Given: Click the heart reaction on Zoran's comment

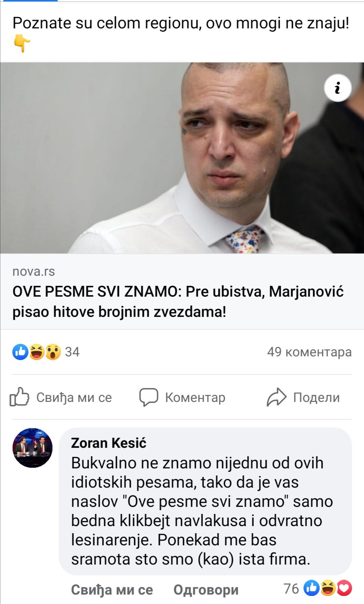Looking at the screenshot, I should [344, 588].
